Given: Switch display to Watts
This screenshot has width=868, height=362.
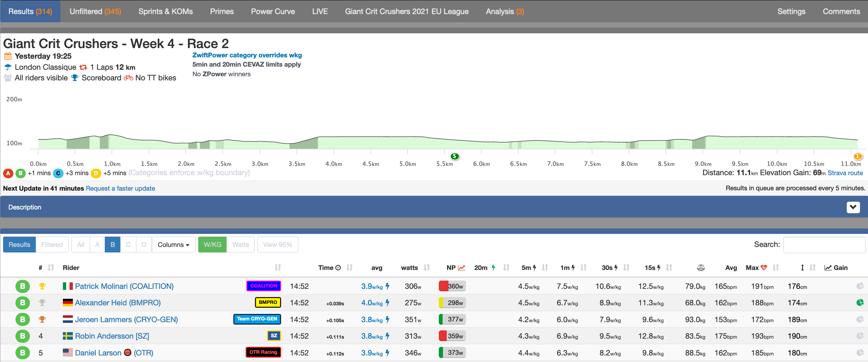Looking at the screenshot, I should click(x=241, y=245).
